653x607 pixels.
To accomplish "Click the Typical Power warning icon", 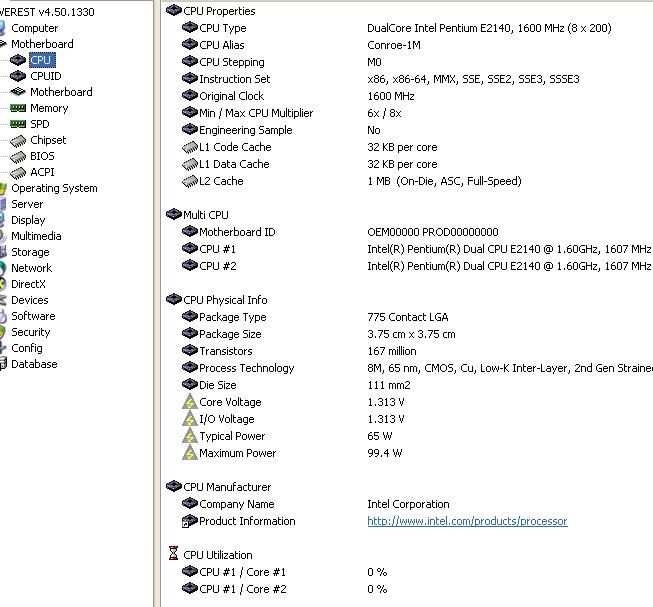I will pyautogui.click(x=190, y=436).
